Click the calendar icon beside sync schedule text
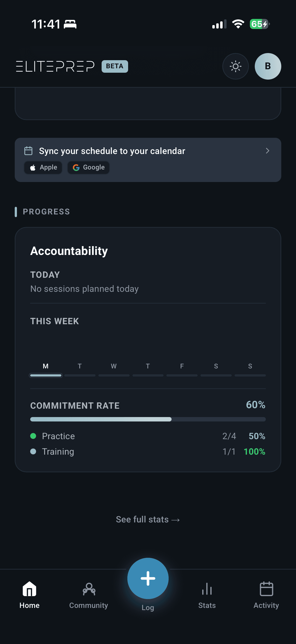The image size is (296, 644). 28,151
